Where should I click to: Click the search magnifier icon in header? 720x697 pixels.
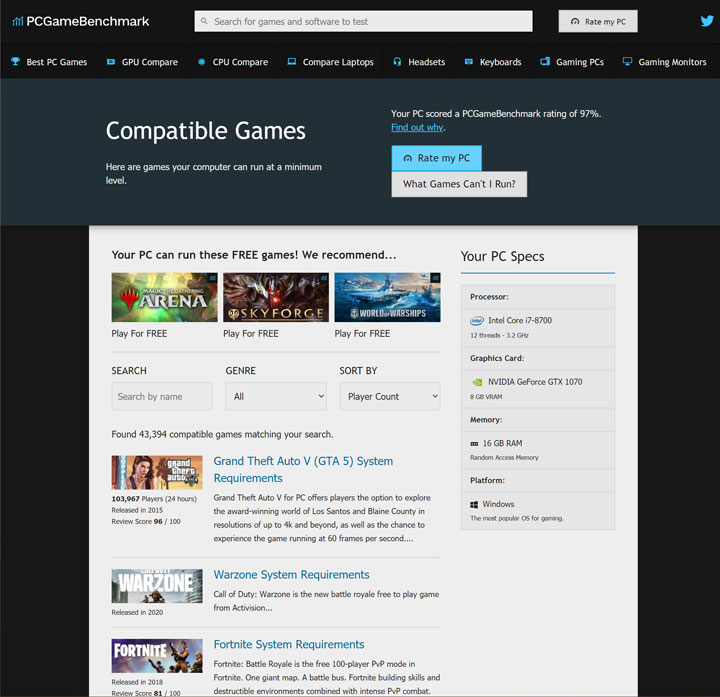pyautogui.click(x=204, y=21)
